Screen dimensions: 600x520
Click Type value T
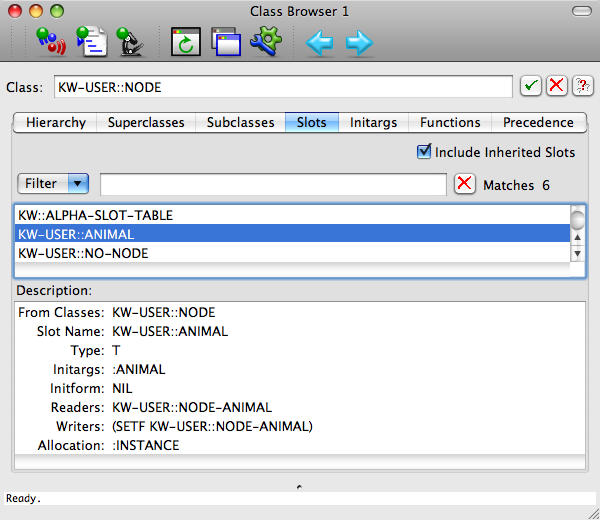[x=116, y=350]
